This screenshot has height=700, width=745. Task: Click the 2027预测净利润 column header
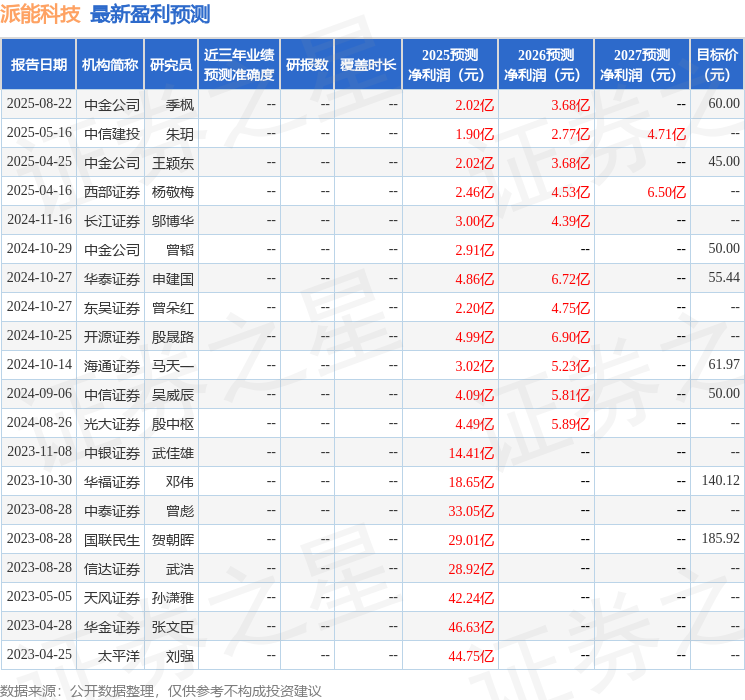(642, 65)
